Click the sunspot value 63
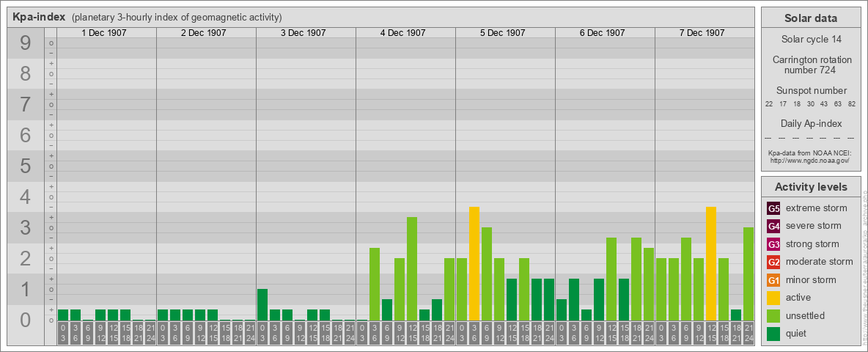Screen dimensions: 868x352 pyautogui.click(x=837, y=104)
